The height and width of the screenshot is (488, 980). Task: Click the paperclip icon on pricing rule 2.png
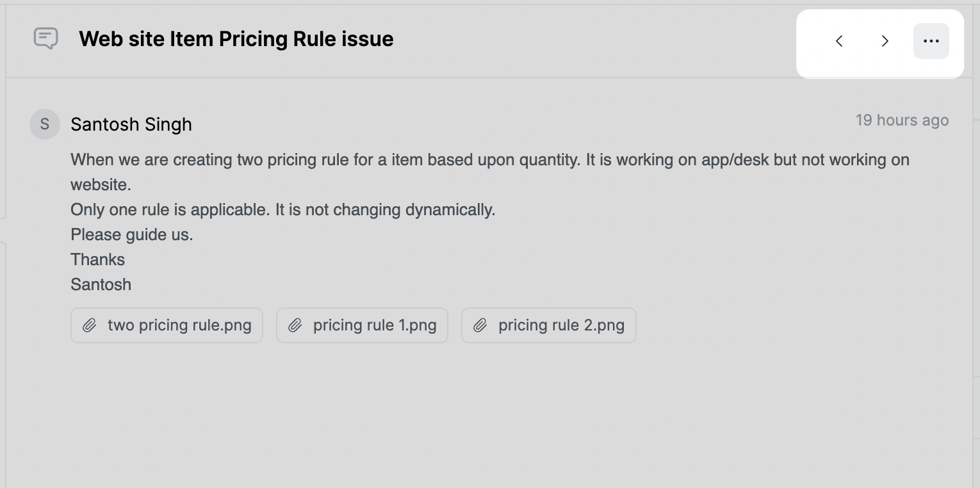point(481,325)
